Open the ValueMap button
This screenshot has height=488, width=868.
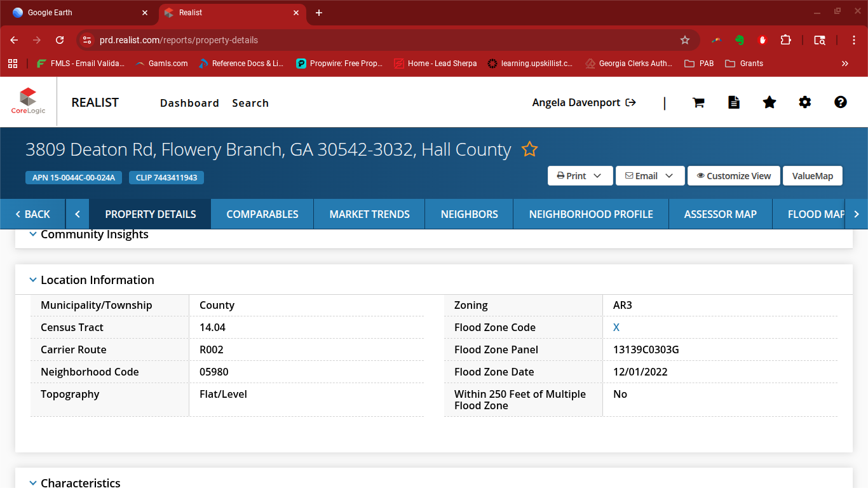(x=813, y=176)
